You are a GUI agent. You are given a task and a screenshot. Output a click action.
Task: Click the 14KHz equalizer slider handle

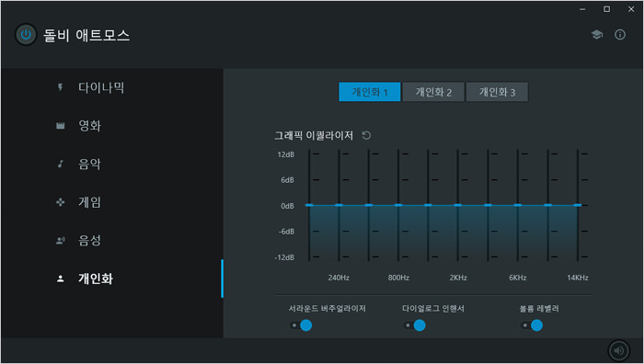click(x=578, y=205)
